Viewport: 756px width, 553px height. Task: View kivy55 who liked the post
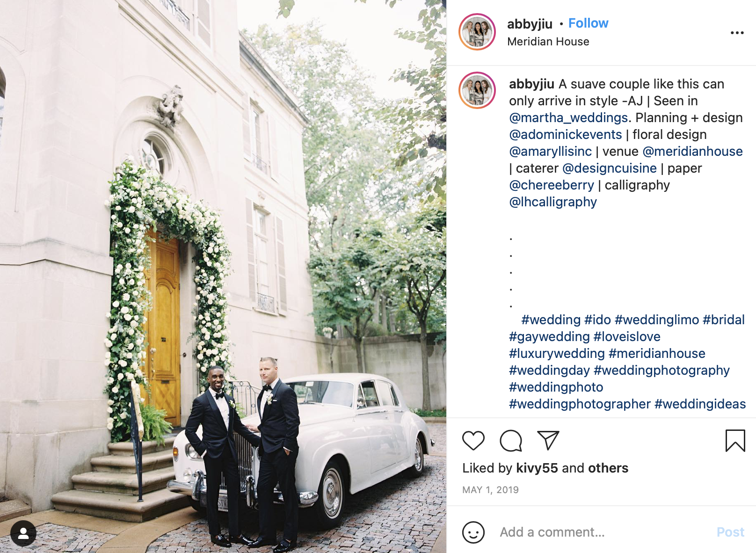pyautogui.click(x=537, y=468)
